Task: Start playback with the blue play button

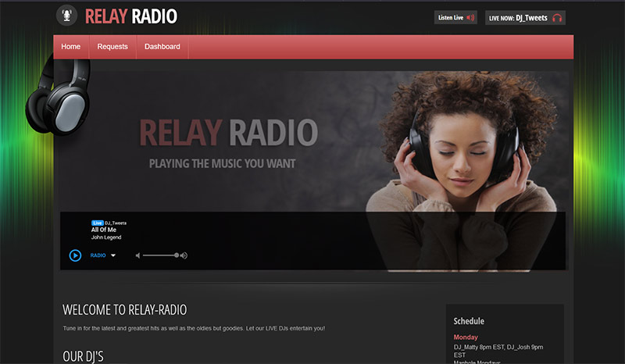Action: click(x=75, y=255)
